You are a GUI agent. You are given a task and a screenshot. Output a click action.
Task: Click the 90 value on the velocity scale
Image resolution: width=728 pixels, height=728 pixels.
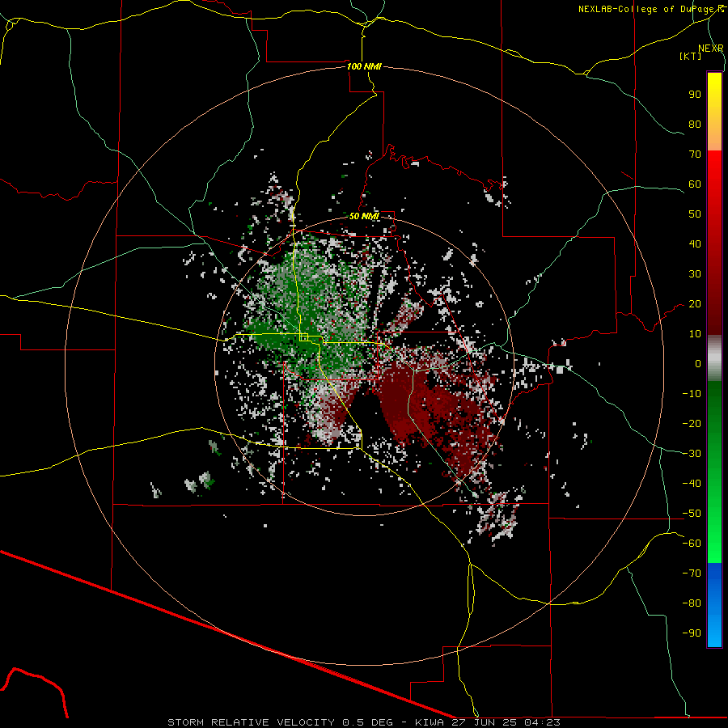click(x=695, y=95)
